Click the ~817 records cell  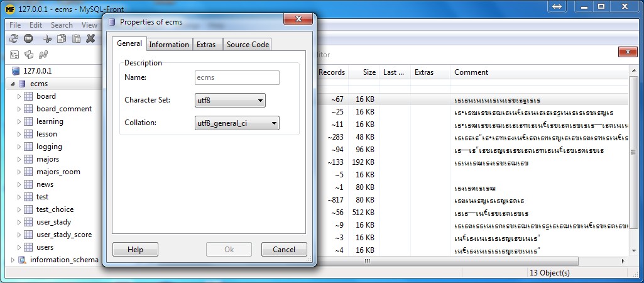[335, 200]
